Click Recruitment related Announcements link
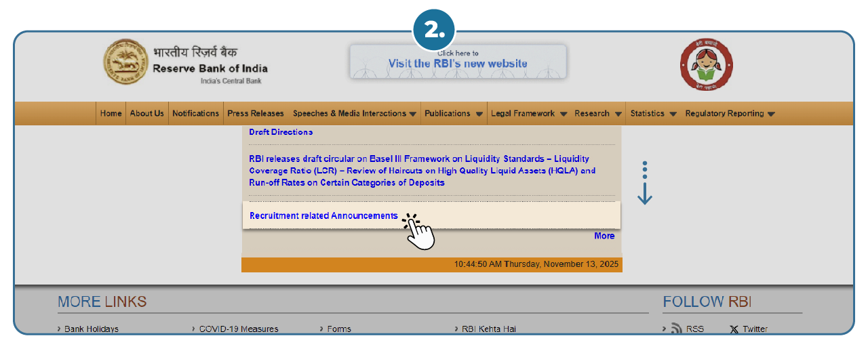 tap(323, 216)
